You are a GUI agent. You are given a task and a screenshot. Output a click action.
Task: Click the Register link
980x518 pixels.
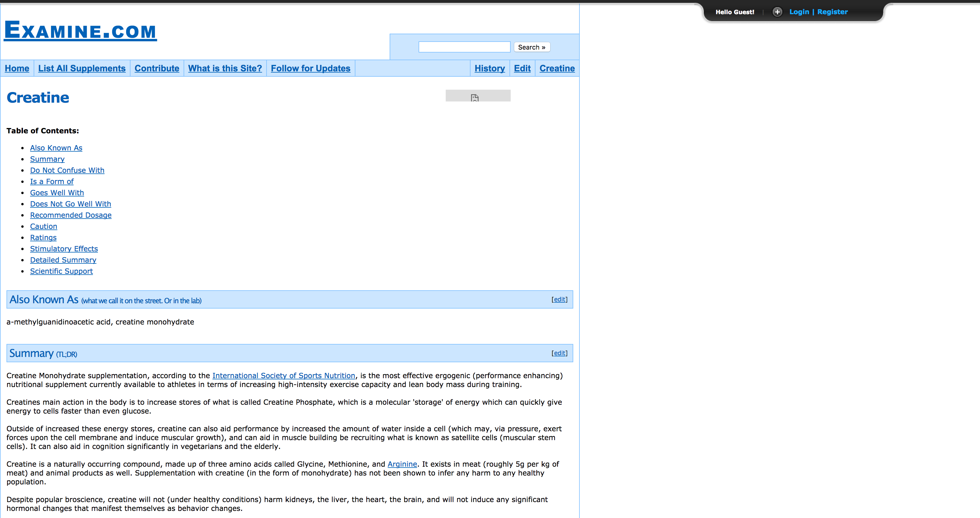(832, 12)
